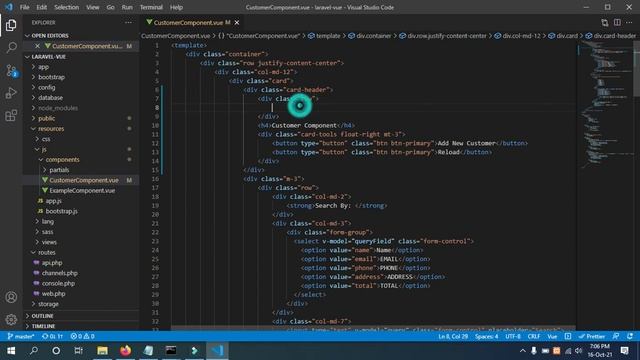Open Source Control view with badge
Viewport: 640px width, 360px height.
point(11,70)
